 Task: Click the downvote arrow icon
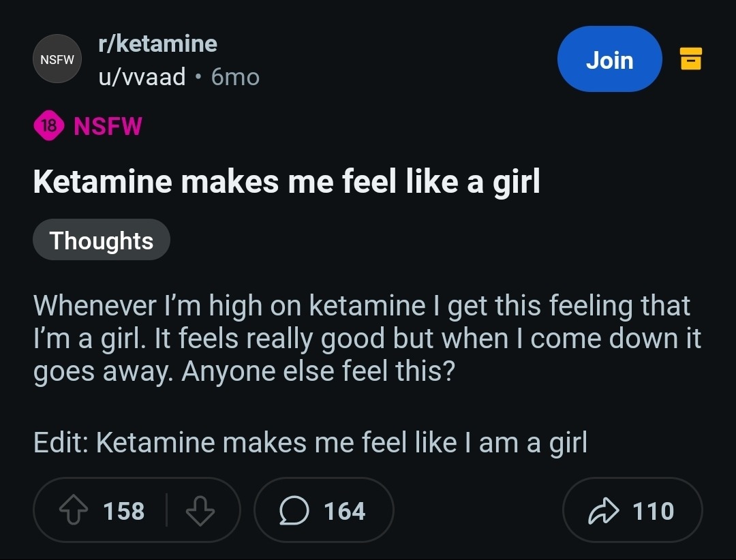[200, 510]
